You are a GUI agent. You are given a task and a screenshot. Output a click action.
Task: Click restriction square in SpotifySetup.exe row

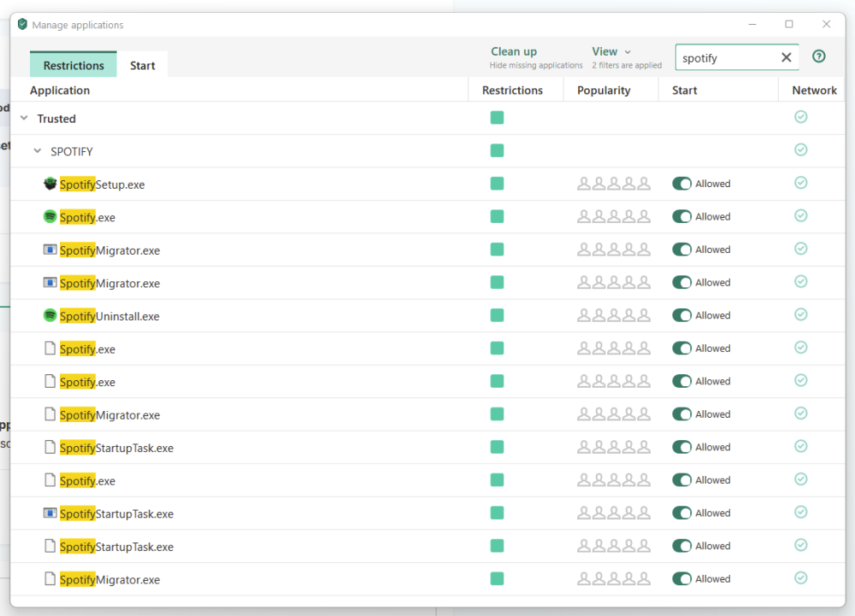pos(497,184)
